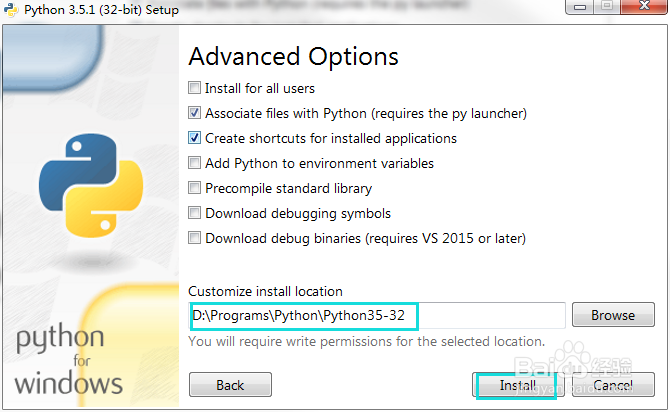
Task: Cancel the Python setup
Action: [x=613, y=385]
